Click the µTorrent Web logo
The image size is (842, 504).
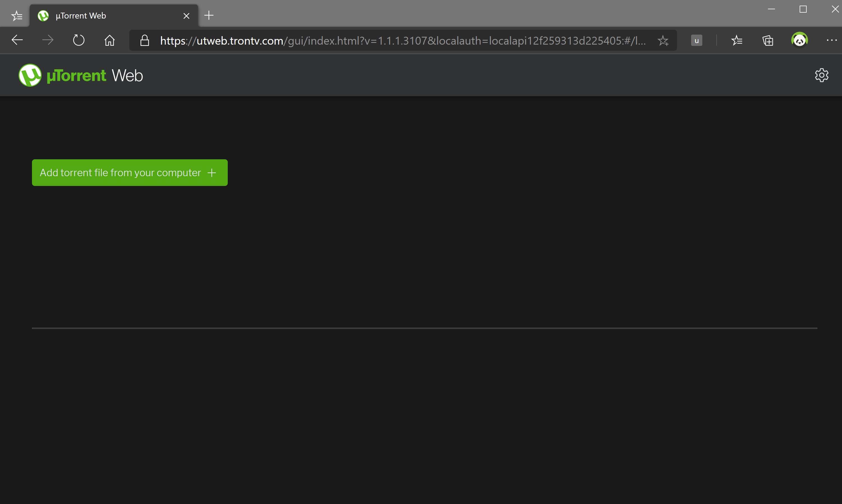pos(80,75)
